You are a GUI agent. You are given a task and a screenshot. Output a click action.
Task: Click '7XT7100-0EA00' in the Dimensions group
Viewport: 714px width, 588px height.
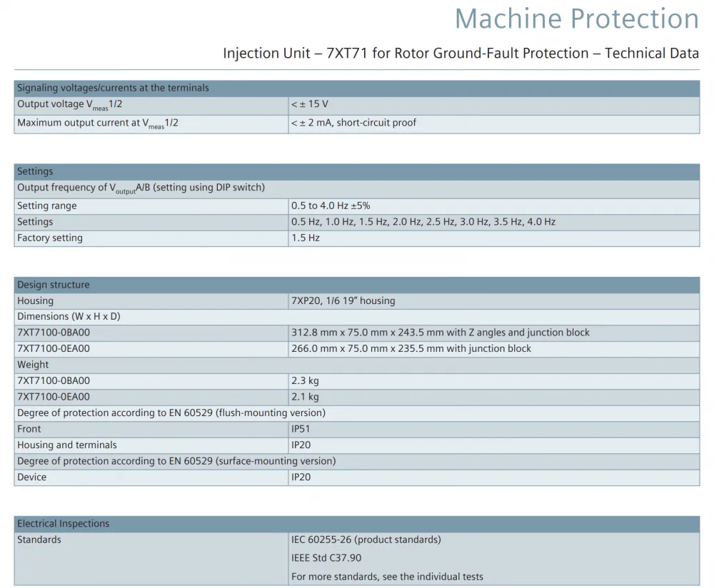tap(54, 349)
